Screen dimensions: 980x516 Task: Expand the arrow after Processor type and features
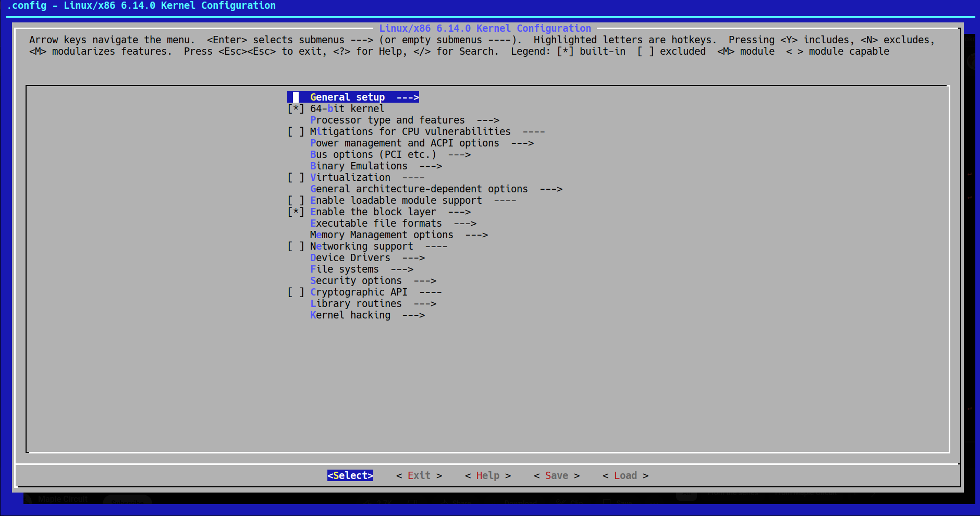(x=488, y=120)
